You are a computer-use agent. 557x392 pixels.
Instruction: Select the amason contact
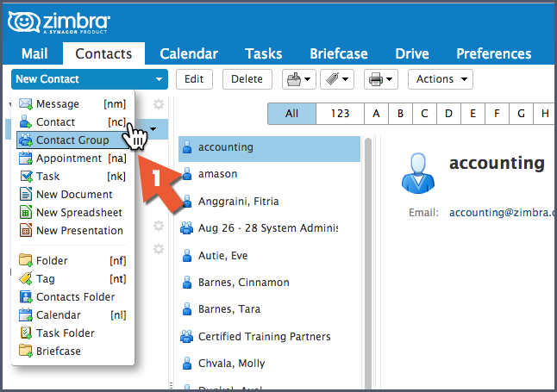(x=269, y=174)
